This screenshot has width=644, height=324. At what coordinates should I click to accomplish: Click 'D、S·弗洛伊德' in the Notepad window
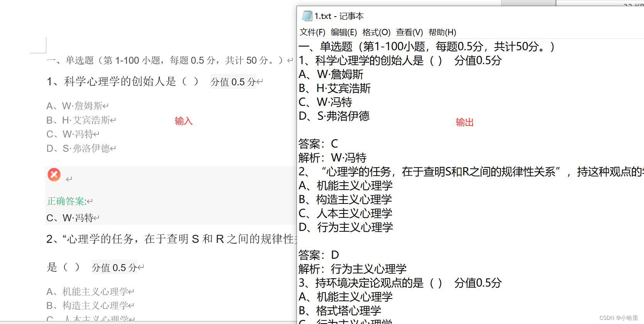[334, 116]
